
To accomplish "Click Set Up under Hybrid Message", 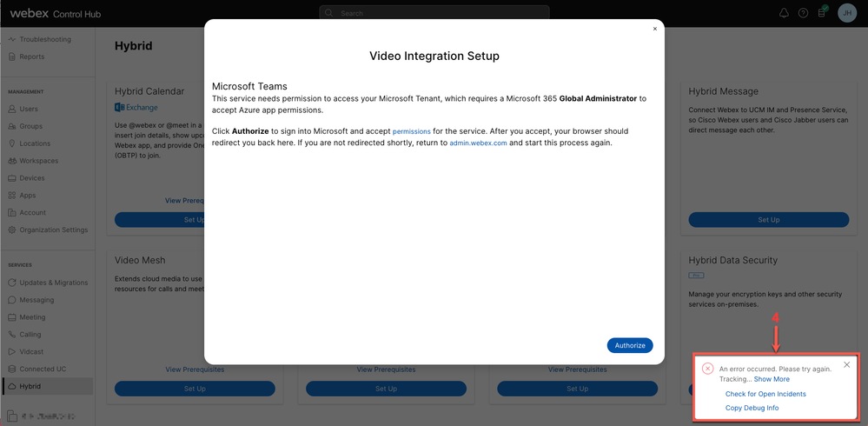I will click(768, 220).
